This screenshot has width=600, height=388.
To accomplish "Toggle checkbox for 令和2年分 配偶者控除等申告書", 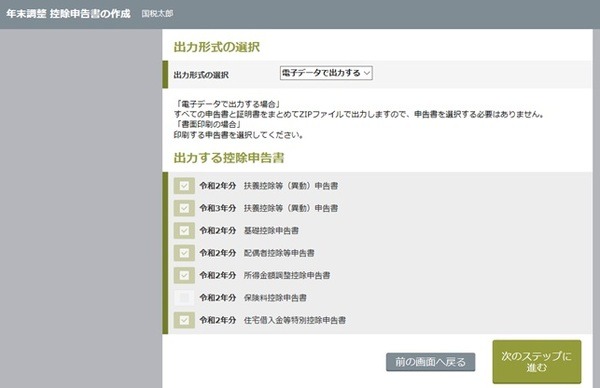I will pyautogui.click(x=184, y=253).
